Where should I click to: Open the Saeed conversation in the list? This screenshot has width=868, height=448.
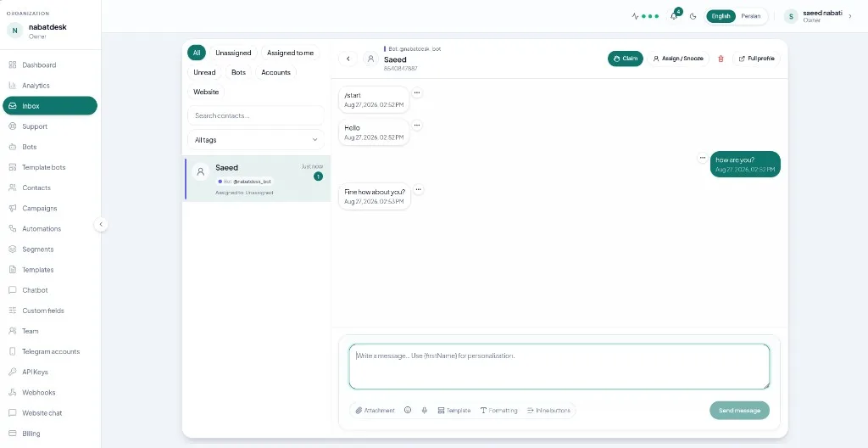coord(257,178)
